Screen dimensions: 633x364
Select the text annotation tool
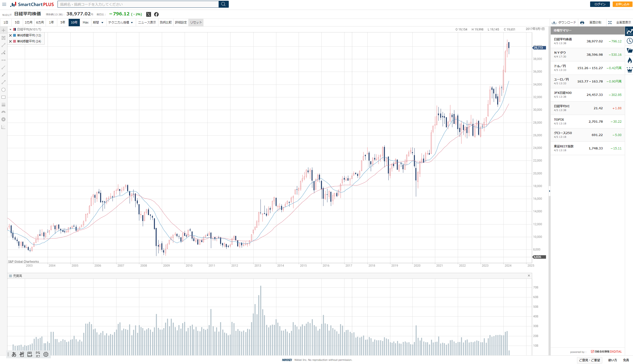3,38
